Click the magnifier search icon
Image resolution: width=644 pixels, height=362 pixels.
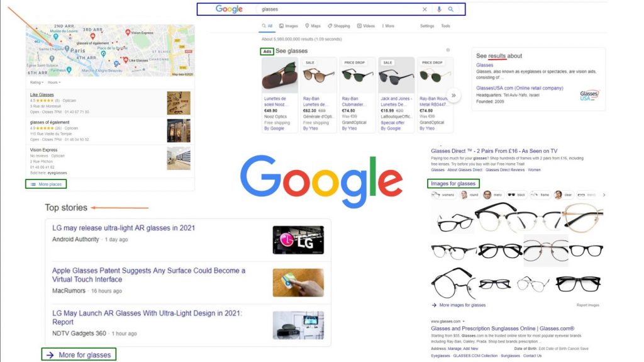(450, 9)
